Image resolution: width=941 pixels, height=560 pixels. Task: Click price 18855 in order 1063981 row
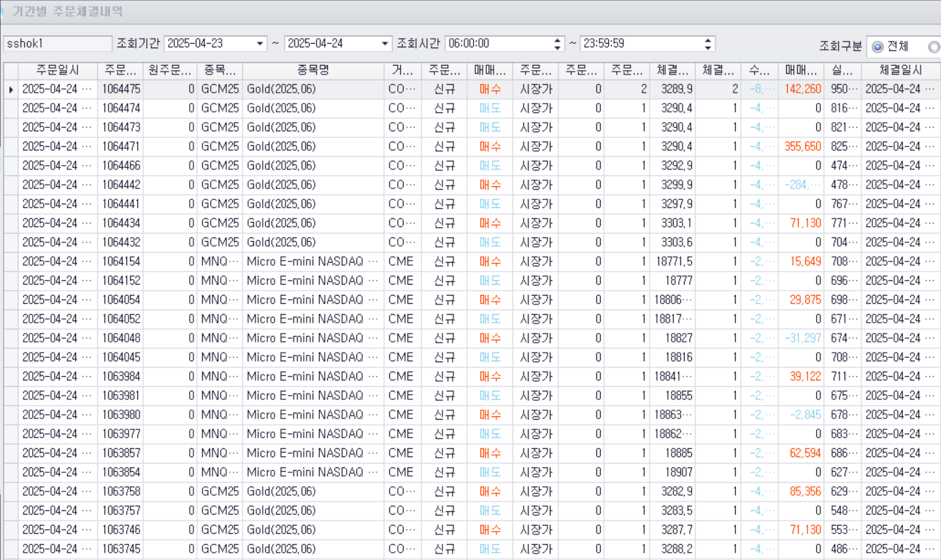pos(679,395)
